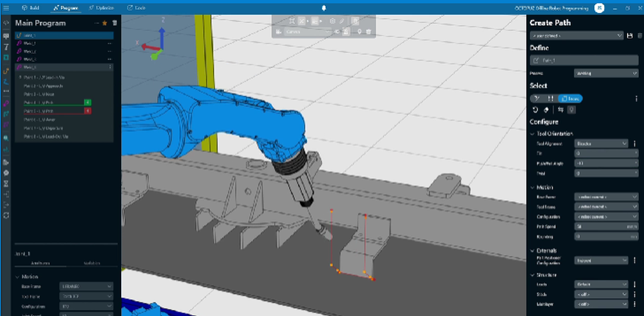Click the Path Speed value field

tap(606, 227)
